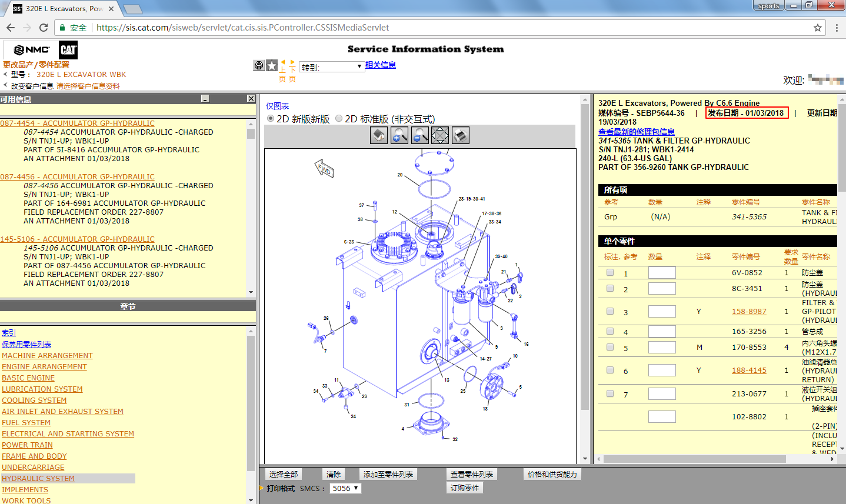Open the 查看最新的修理包信息 link
846x504 pixels.
click(x=637, y=132)
